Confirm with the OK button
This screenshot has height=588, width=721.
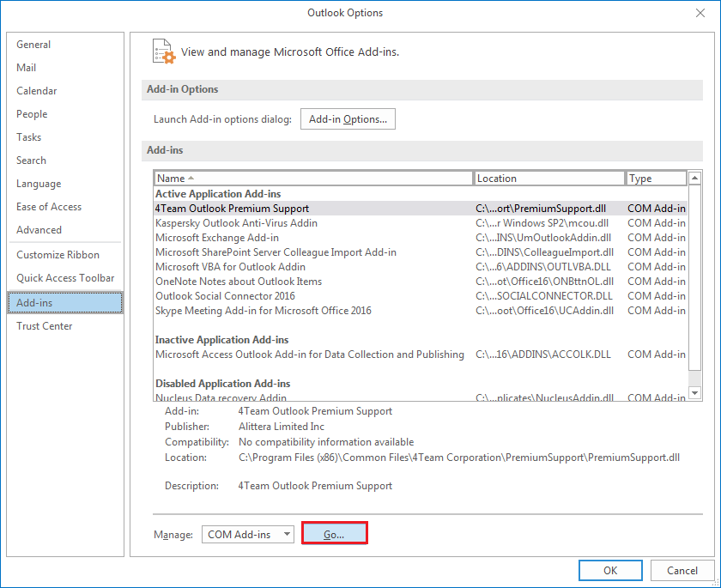tap(610, 571)
